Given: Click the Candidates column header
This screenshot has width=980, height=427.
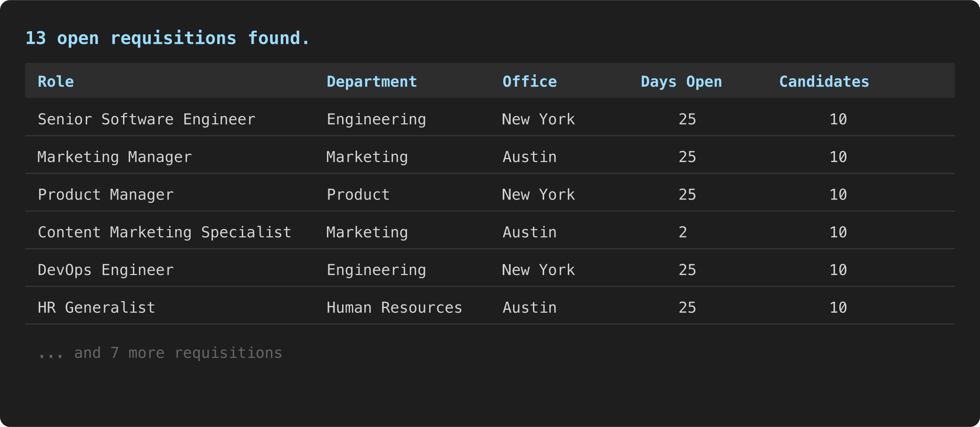Looking at the screenshot, I should [x=824, y=81].
